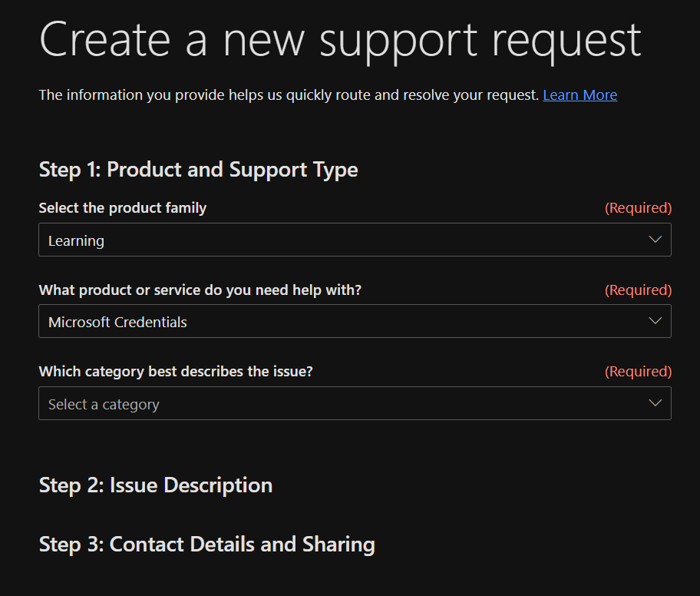This screenshot has width=700, height=596.
Task: Click the Required marker for issue category
Action: click(638, 372)
